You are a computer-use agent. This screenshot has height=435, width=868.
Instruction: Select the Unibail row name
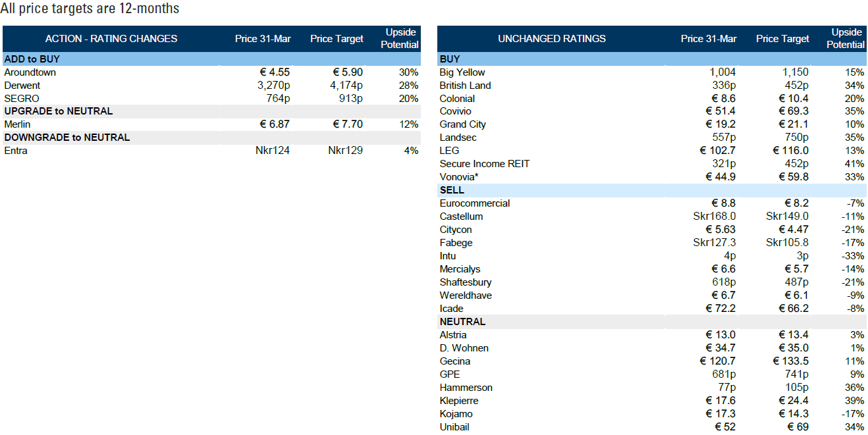454,427
